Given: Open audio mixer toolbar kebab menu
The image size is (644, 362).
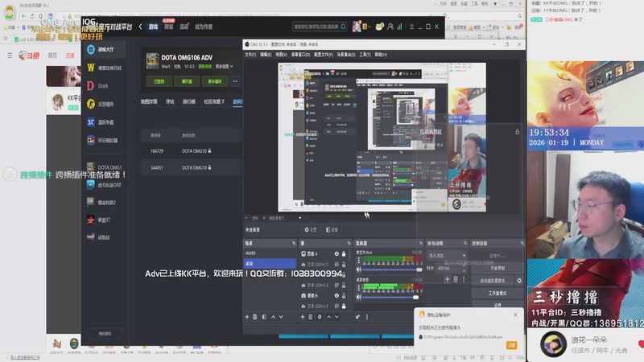Looking at the screenshot, I should 367,317.
